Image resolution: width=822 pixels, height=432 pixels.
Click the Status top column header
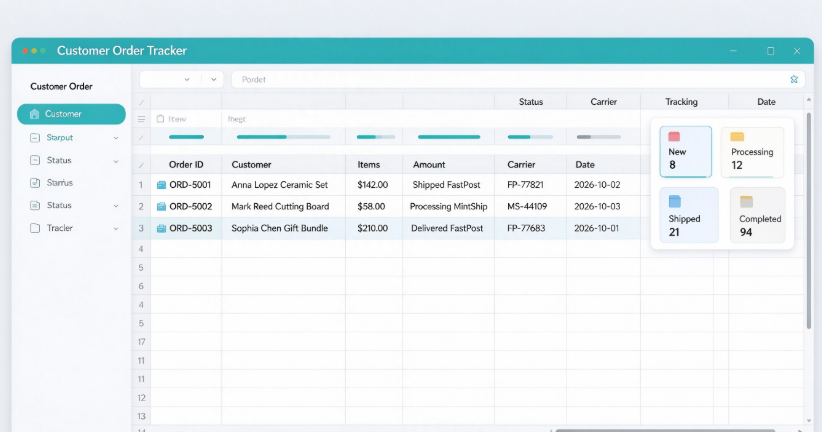[x=531, y=102]
